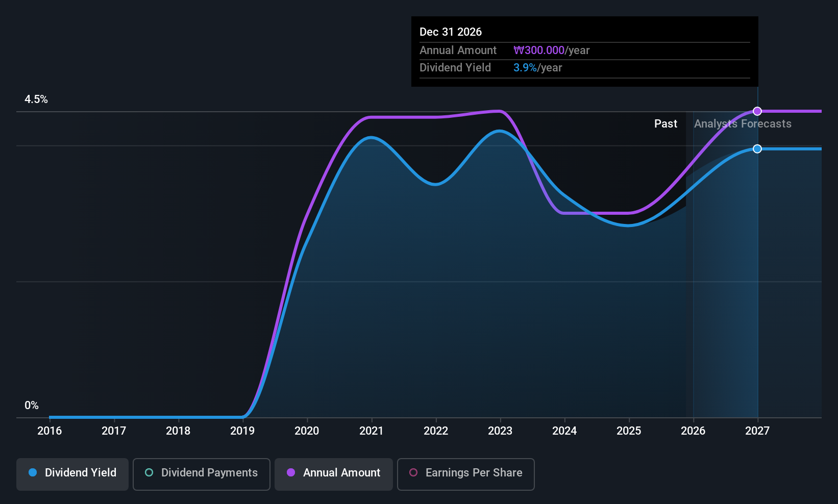Viewport: 838px width, 504px height.
Task: Toggle the Earnings Per Share series visibility
Action: 465,473
